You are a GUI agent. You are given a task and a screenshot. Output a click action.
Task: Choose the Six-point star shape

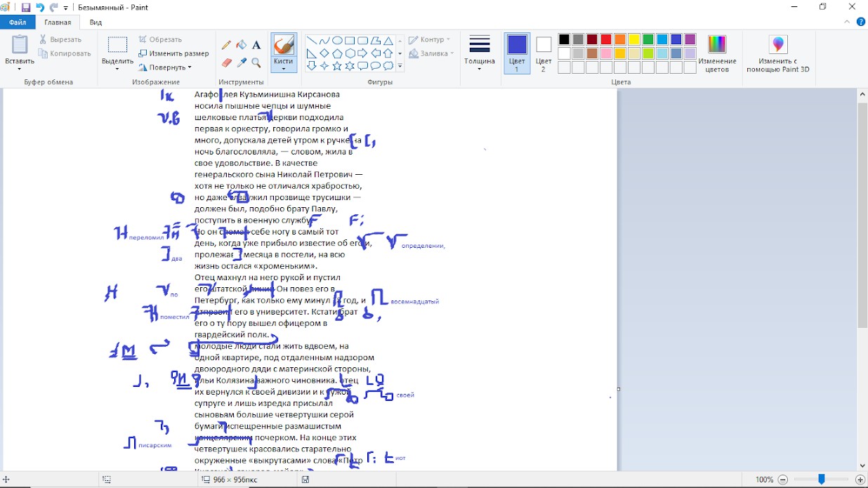tap(350, 66)
